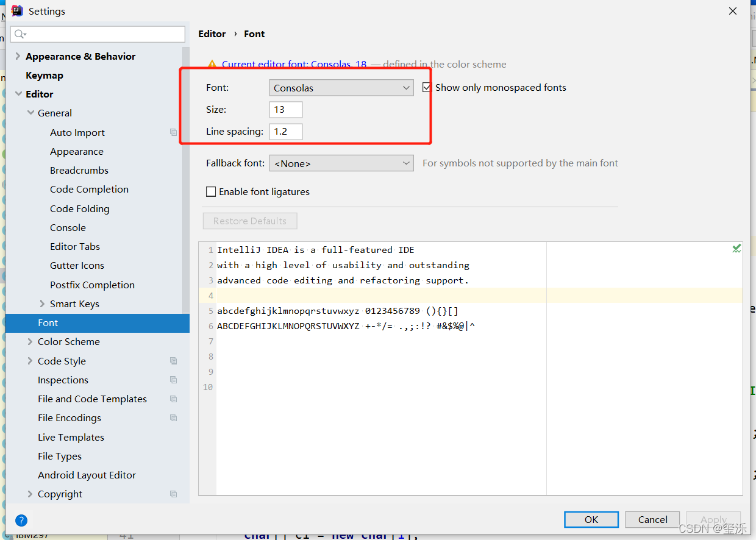Click the OK button
The image size is (756, 540).
[x=591, y=519]
